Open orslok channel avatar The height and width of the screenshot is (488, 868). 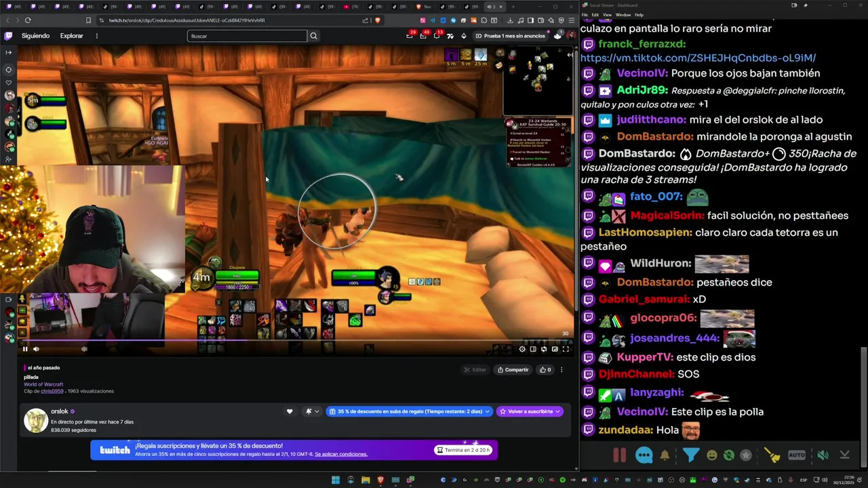pos(35,420)
